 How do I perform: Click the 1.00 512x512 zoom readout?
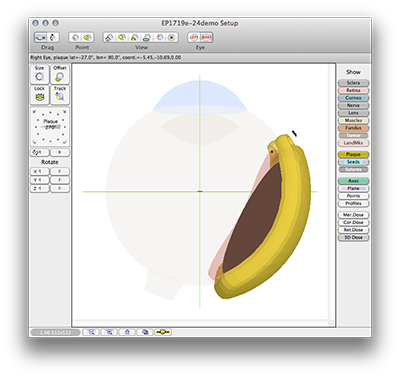(55, 333)
